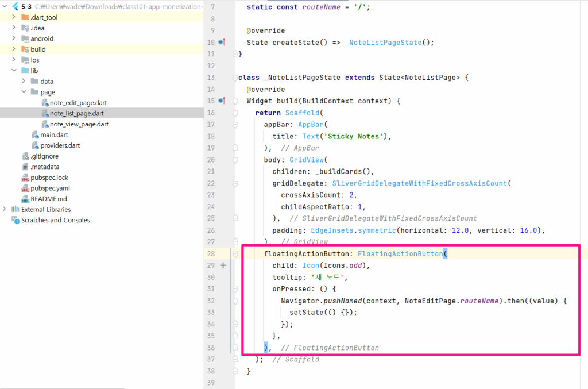Open main.dart from the project tree
The height and width of the screenshot is (389, 588).
click(54, 135)
